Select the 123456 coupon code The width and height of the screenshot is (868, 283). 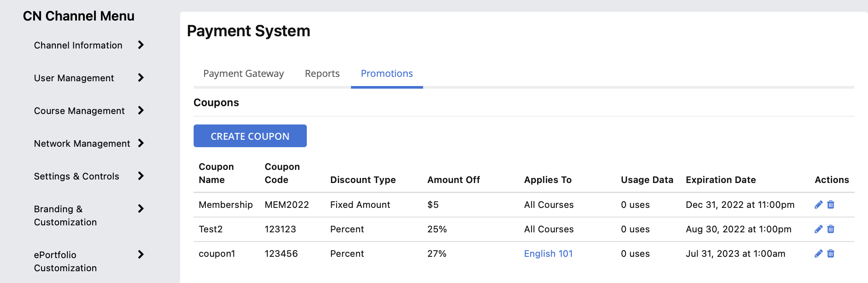click(x=281, y=254)
